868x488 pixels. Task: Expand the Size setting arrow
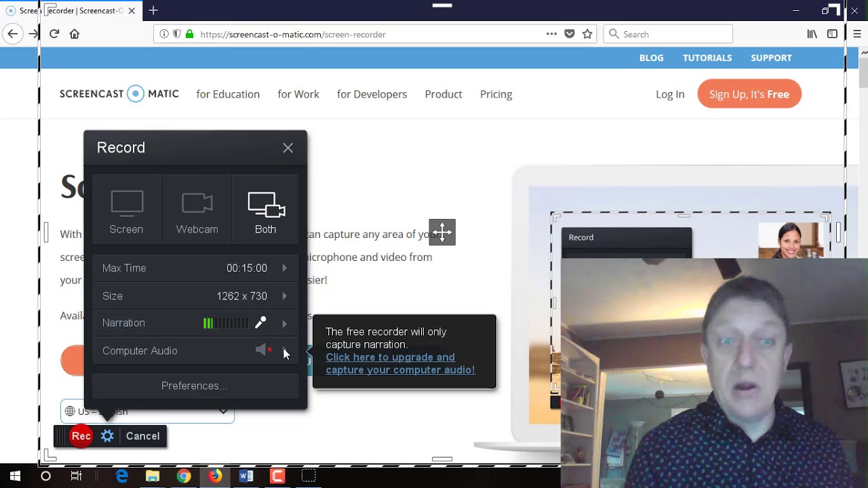pyautogui.click(x=284, y=296)
